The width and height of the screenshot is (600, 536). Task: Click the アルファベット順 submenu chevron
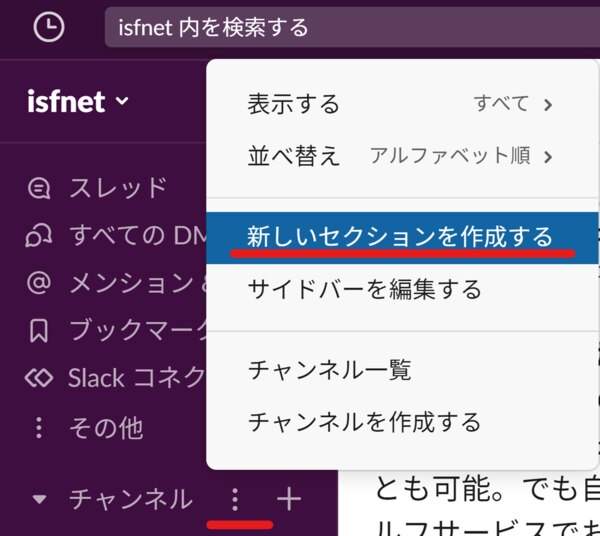pos(548,156)
